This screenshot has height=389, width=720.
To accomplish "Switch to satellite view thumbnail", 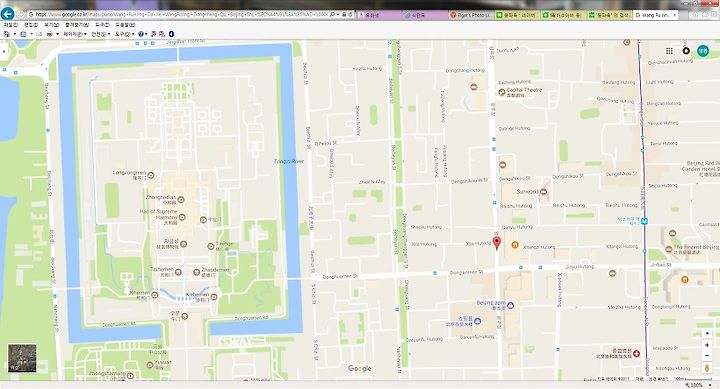I will click(22, 358).
